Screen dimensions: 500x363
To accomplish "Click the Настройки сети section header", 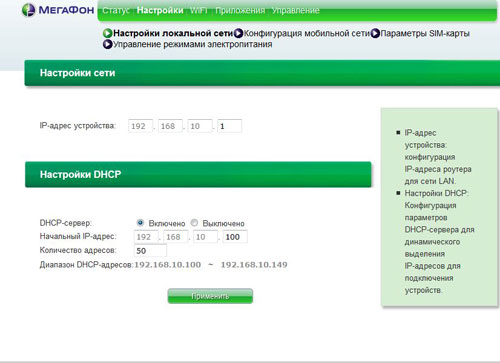I will point(262,73).
